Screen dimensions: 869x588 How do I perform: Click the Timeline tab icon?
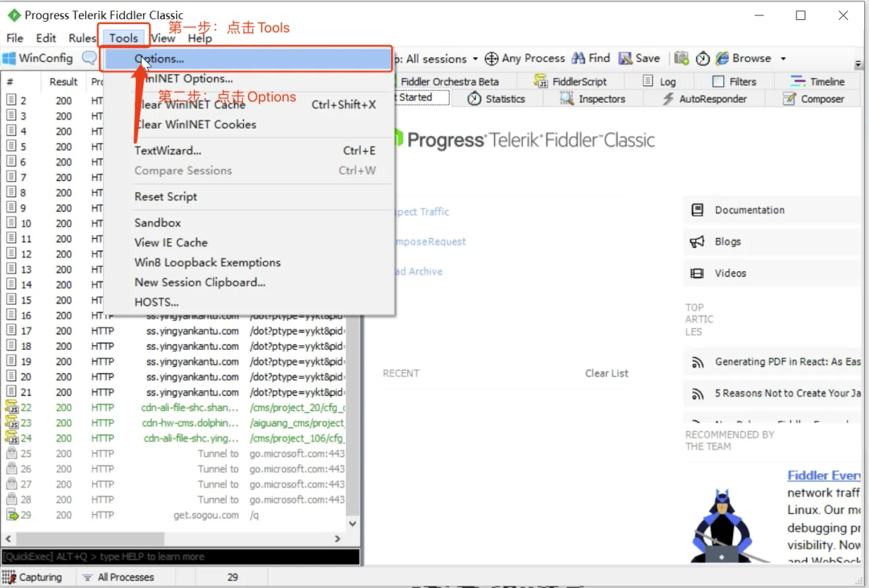point(798,81)
